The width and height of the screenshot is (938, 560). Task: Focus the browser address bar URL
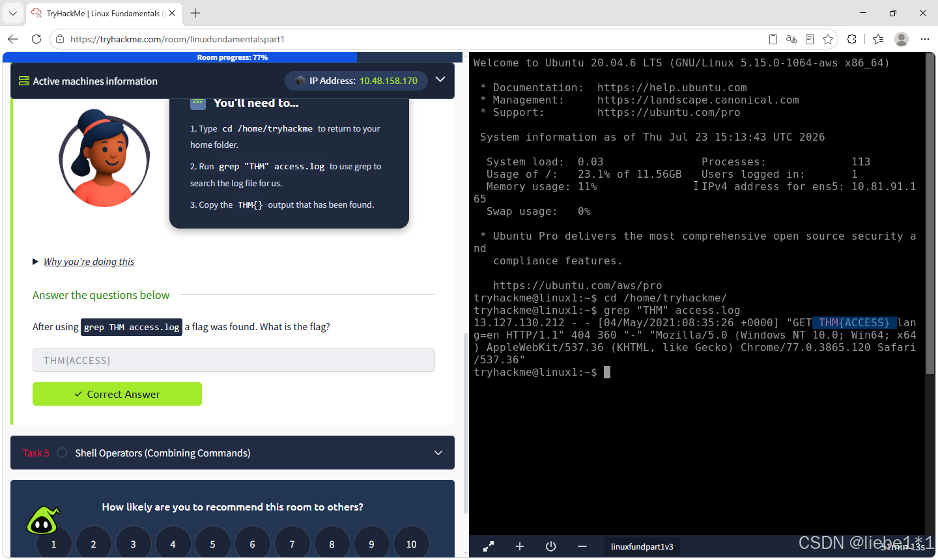coord(177,39)
